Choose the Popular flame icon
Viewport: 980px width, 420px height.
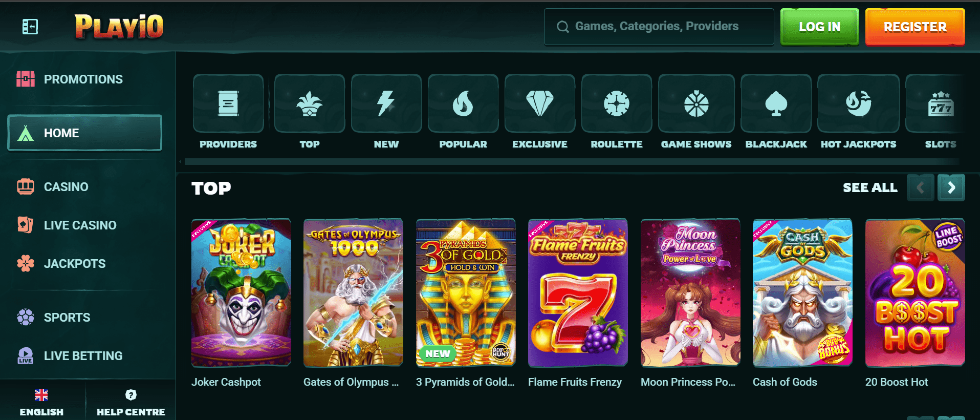click(x=463, y=103)
